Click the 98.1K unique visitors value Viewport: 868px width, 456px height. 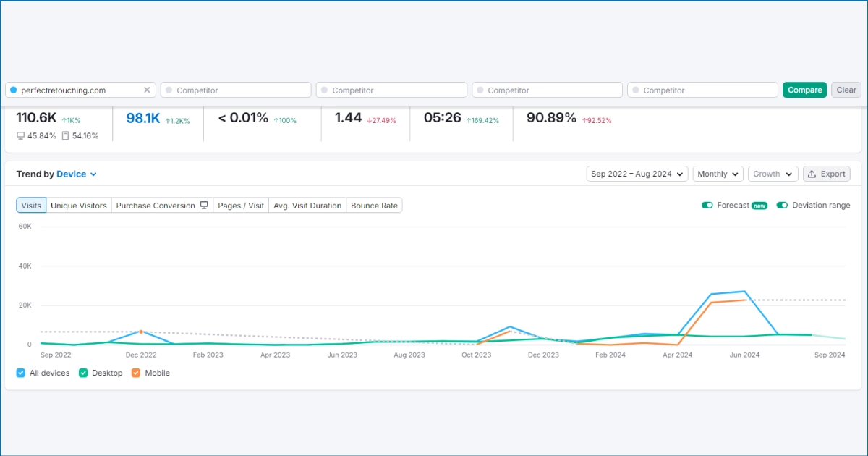coord(143,119)
